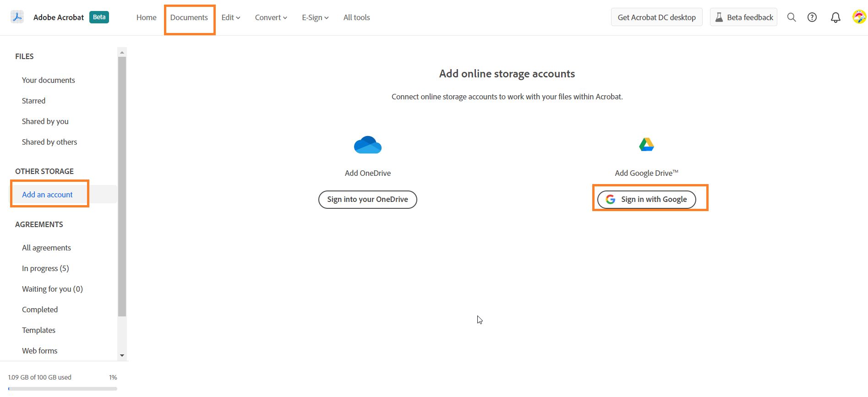The height and width of the screenshot is (397, 868).
Task: View All agreements in sidebar
Action: [47, 248]
